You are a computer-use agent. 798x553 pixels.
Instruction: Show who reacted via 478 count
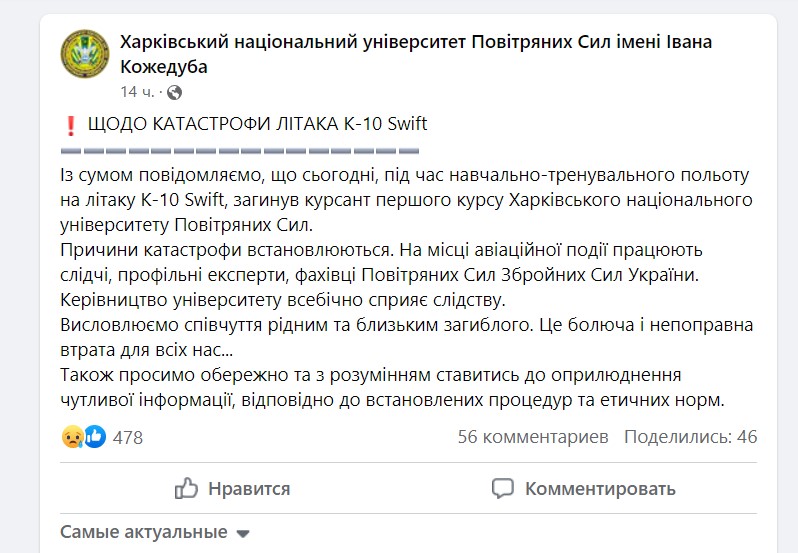(x=128, y=437)
